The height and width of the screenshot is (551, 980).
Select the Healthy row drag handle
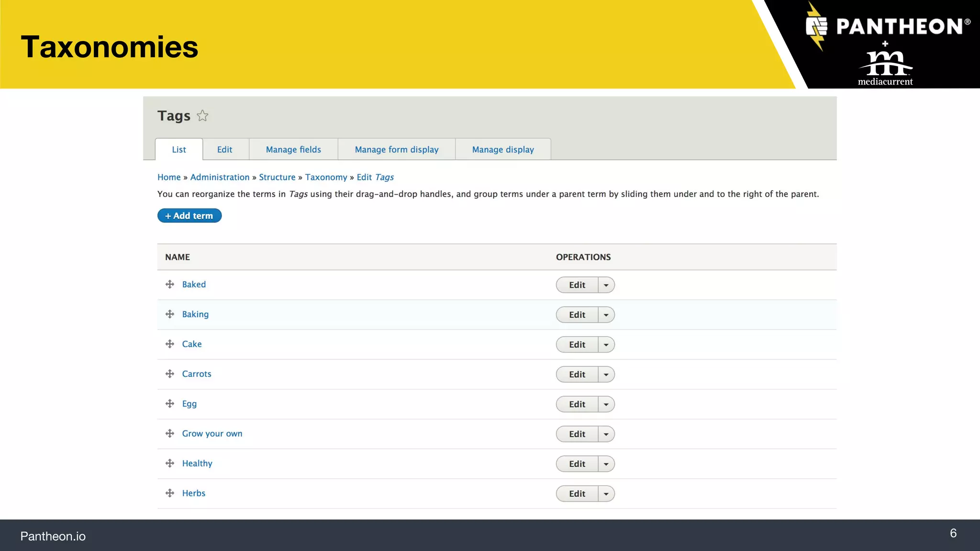(x=170, y=463)
